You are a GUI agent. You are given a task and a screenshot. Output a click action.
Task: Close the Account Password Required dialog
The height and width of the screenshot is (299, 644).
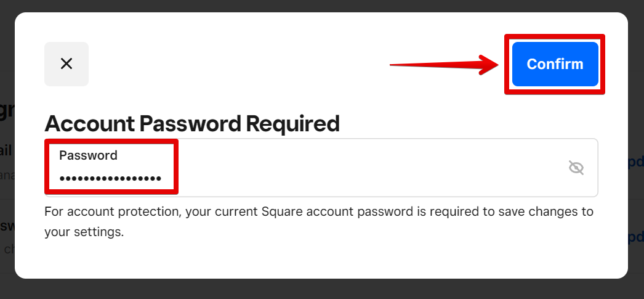point(66,64)
